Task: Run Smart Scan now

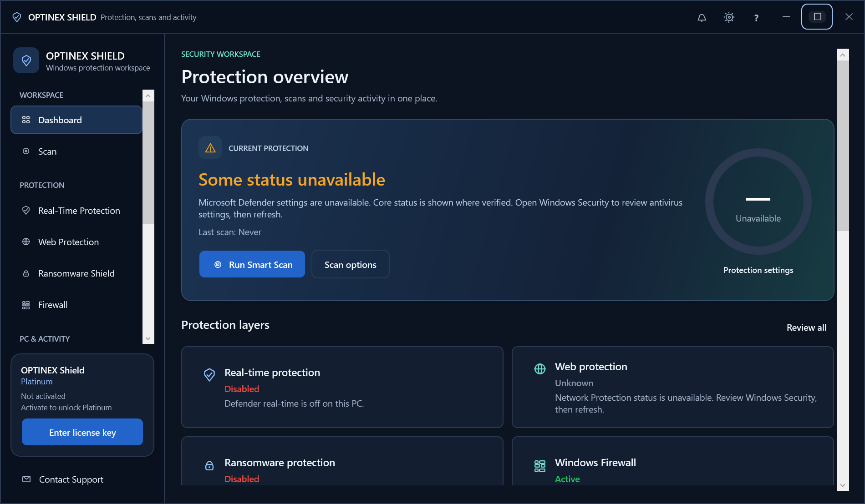Action: (x=252, y=264)
